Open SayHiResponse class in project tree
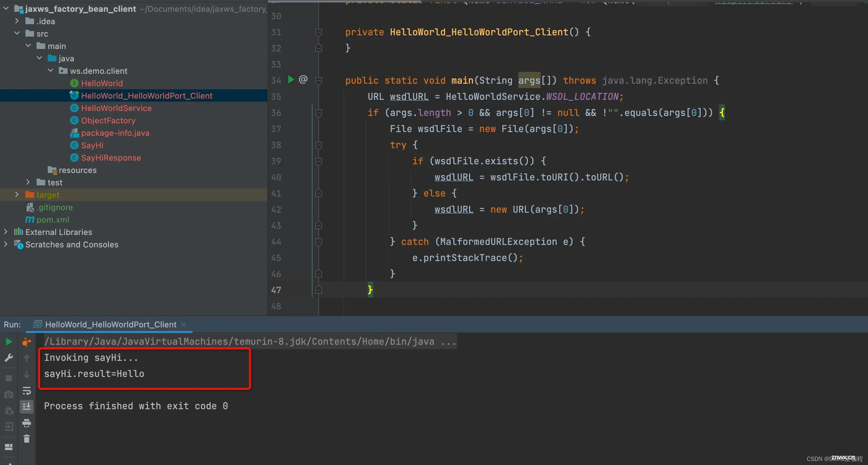Viewport: 868px width, 465px height. pyautogui.click(x=111, y=158)
